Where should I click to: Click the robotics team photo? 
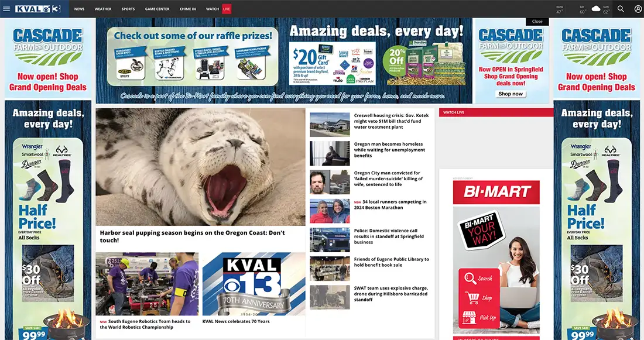pyautogui.click(x=147, y=284)
